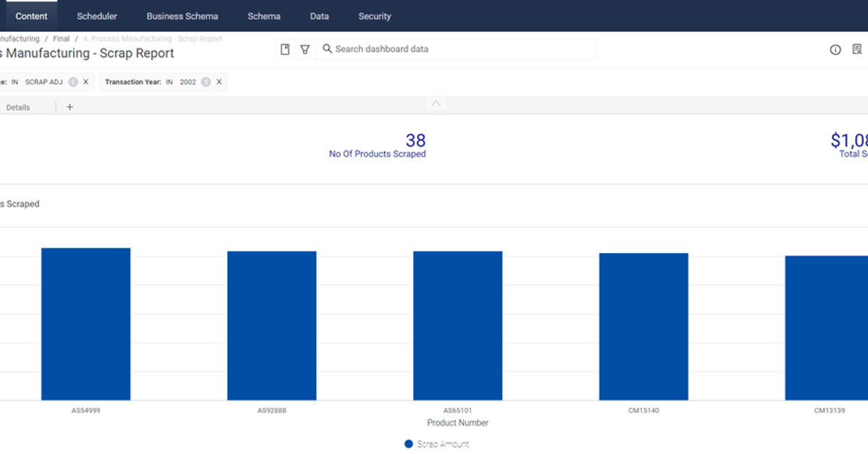Switch to the Security tab
Viewport: 868px width, 454px height.
375,16
